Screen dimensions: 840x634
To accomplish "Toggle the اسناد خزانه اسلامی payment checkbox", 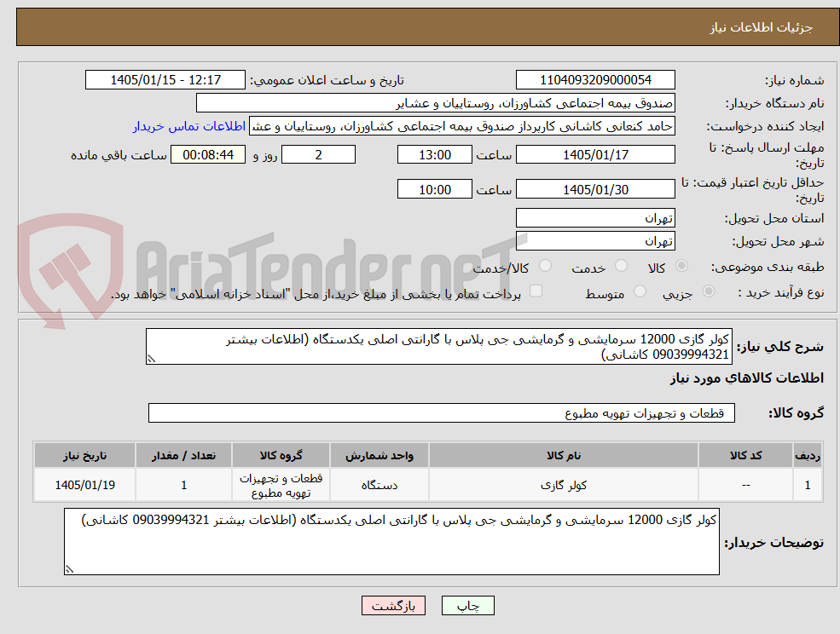I will (x=536, y=291).
